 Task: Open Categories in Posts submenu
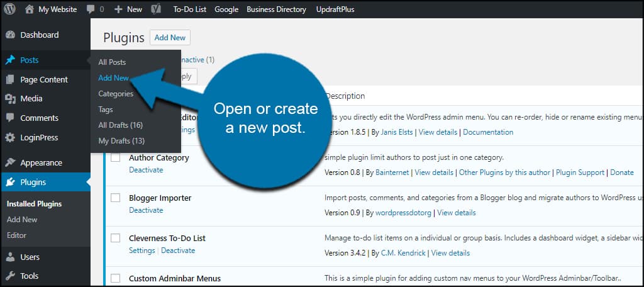point(116,94)
